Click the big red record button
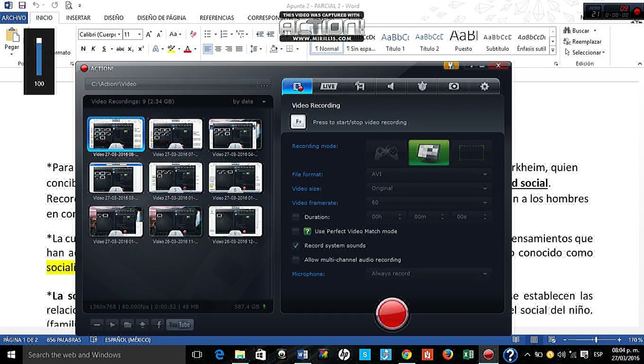Screen dimensions: 644x364 pos(392,314)
